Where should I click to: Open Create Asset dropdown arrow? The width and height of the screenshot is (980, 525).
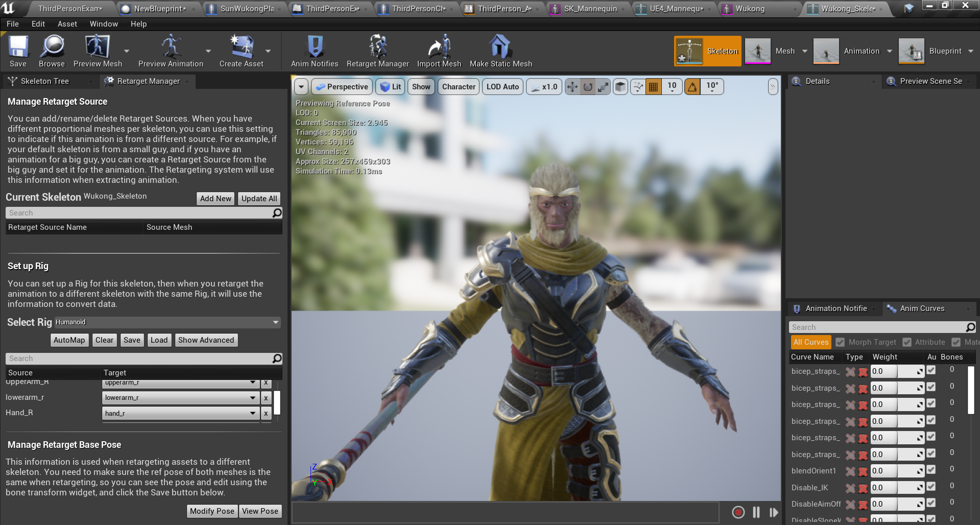coord(268,51)
